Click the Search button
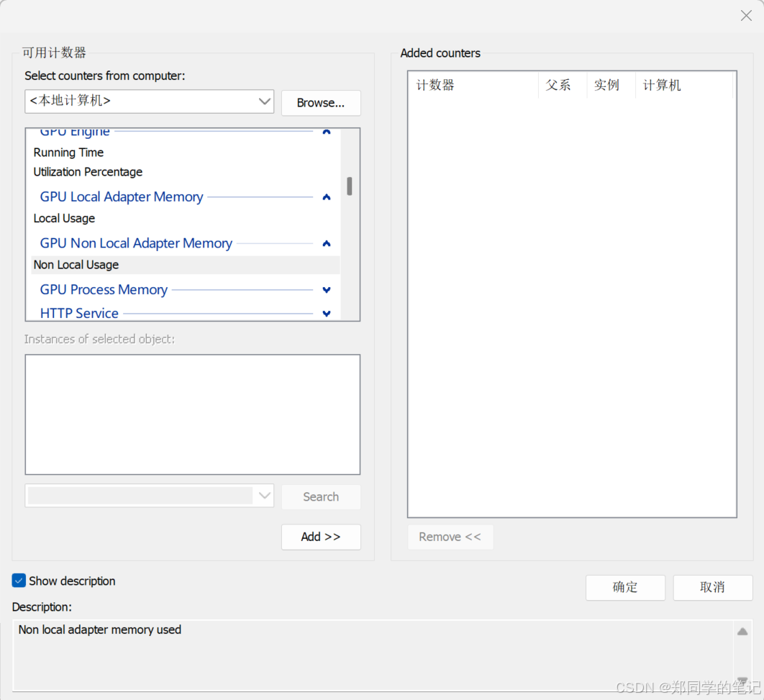Image resolution: width=764 pixels, height=700 pixels. coord(321,497)
